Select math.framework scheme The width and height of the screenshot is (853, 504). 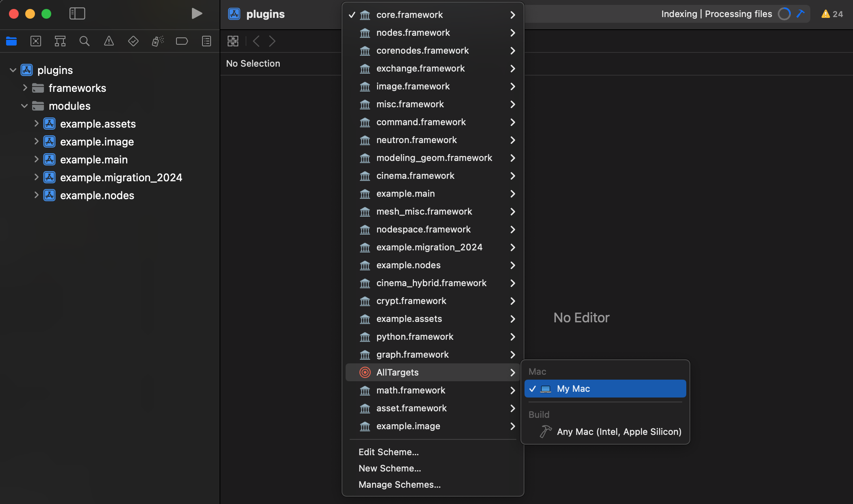coord(433,390)
